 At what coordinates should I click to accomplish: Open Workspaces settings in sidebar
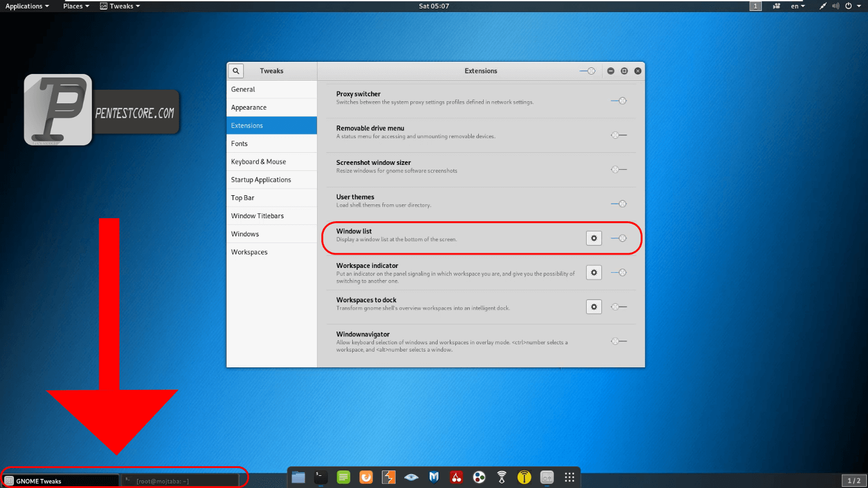click(272, 252)
